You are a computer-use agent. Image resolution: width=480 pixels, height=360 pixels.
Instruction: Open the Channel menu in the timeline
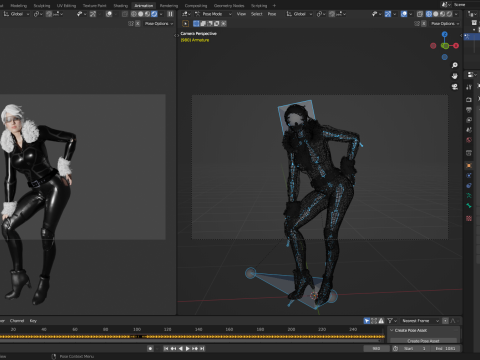point(17,321)
